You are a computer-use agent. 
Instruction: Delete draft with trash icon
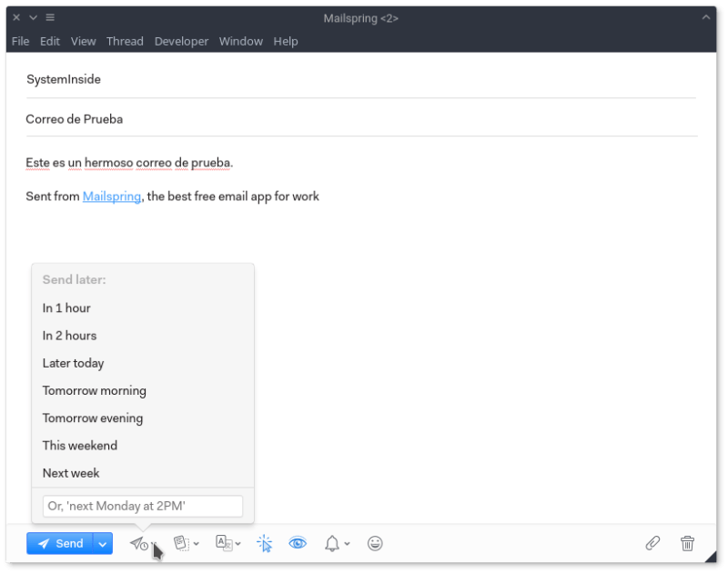687,543
